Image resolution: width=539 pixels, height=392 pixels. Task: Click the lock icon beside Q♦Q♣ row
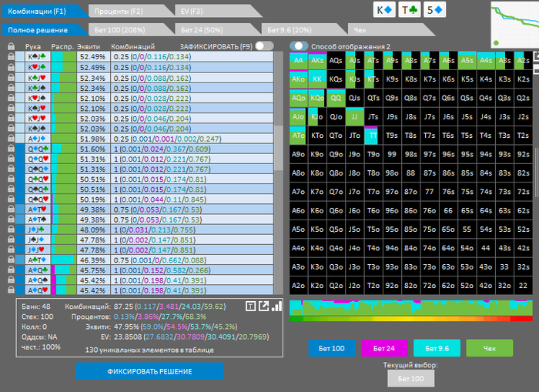tap(11, 149)
